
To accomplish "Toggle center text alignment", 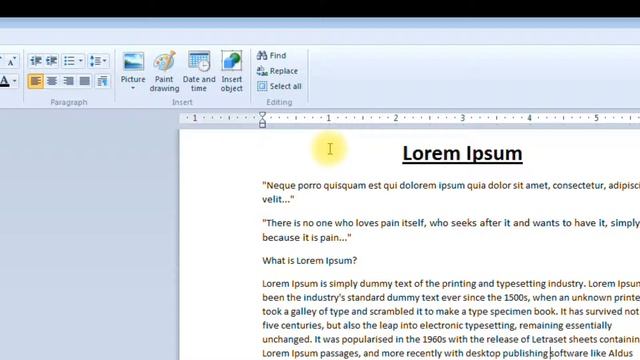I will 52,81.
